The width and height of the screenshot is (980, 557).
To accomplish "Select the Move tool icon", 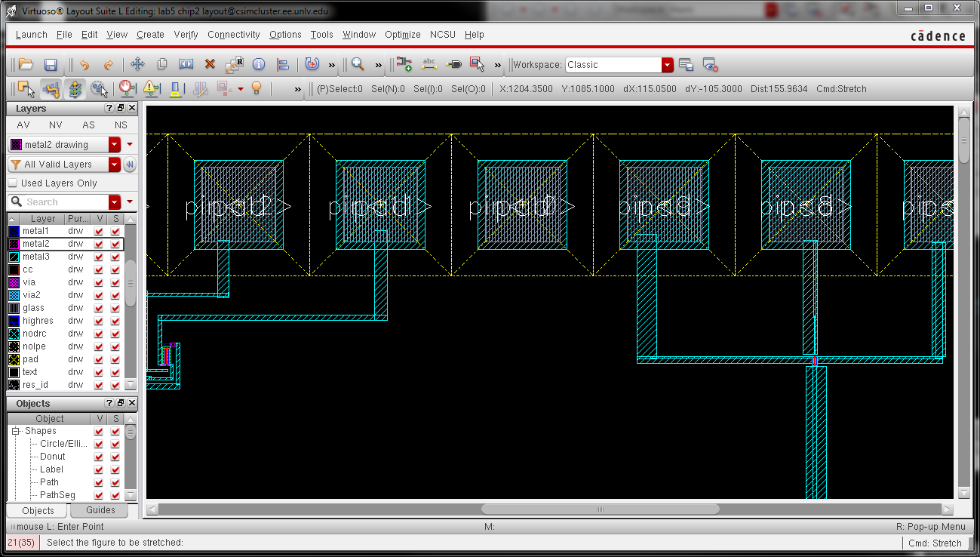I will pos(137,65).
